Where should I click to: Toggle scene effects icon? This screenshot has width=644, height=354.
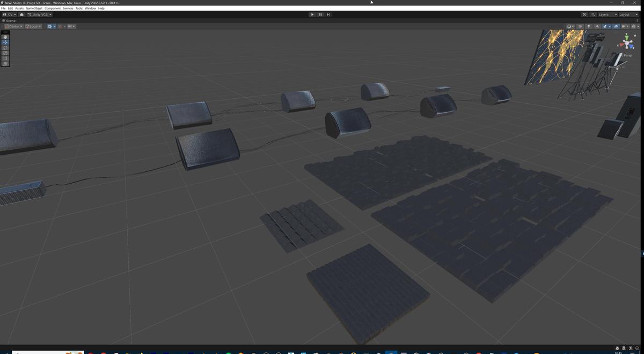605,26
